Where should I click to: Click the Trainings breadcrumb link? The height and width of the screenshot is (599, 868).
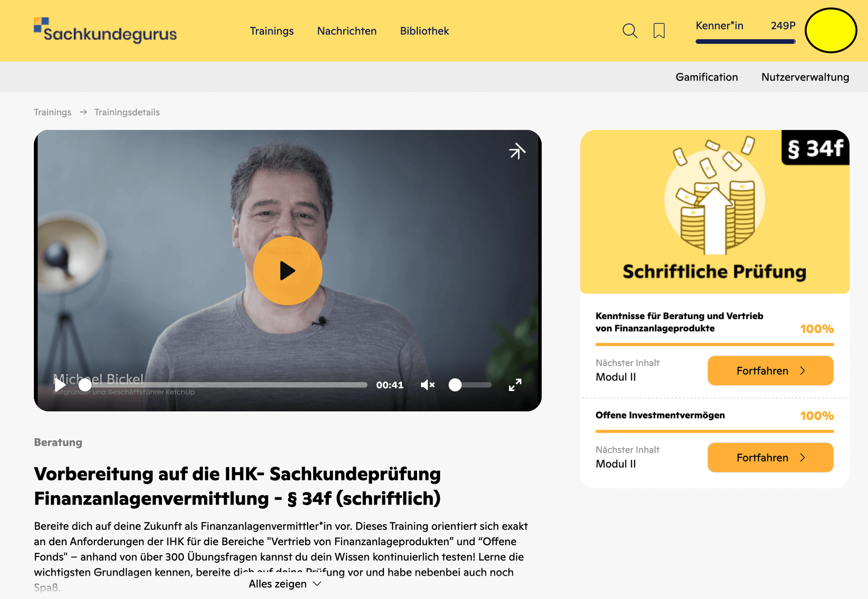click(53, 112)
